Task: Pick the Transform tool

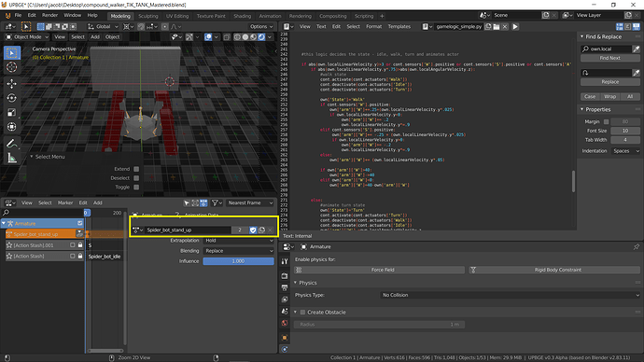Action: [11, 127]
